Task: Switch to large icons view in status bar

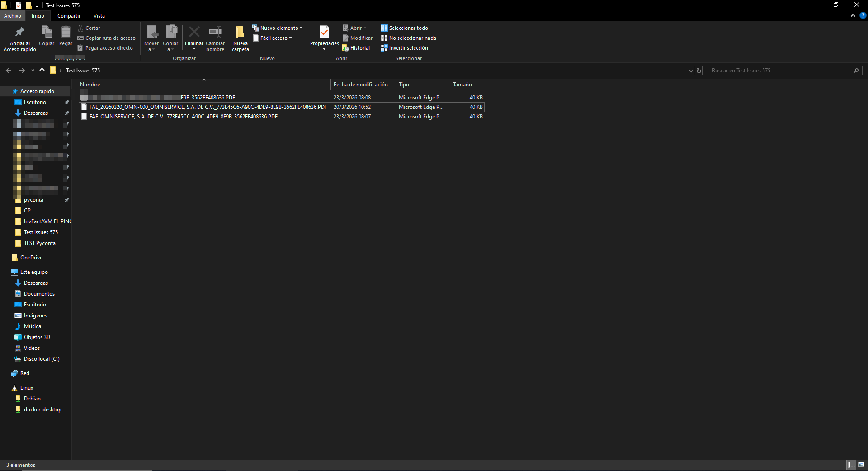Action: pos(861,465)
